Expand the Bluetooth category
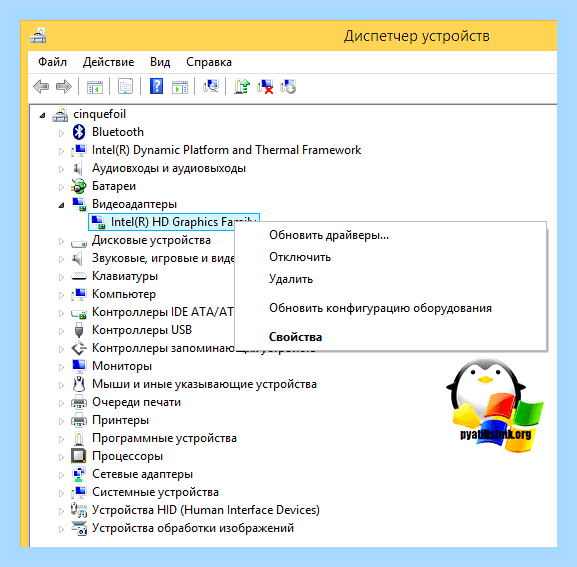The image size is (577, 567). 61,133
